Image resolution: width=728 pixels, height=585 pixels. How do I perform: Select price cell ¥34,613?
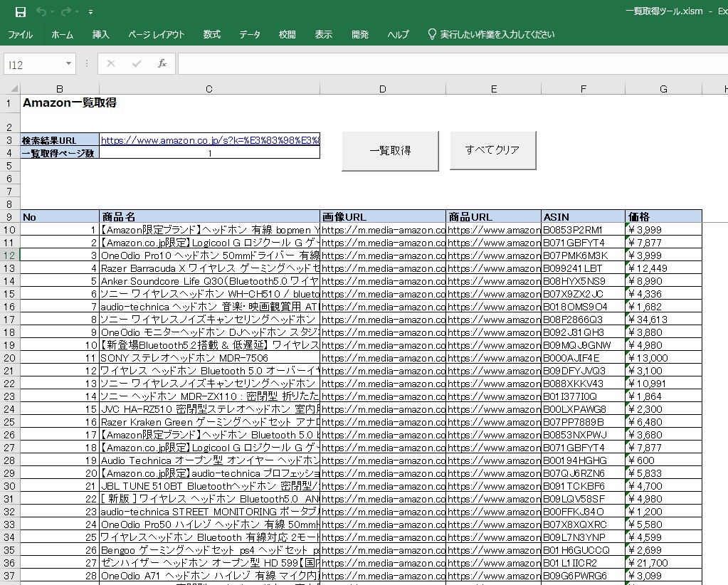(663, 320)
